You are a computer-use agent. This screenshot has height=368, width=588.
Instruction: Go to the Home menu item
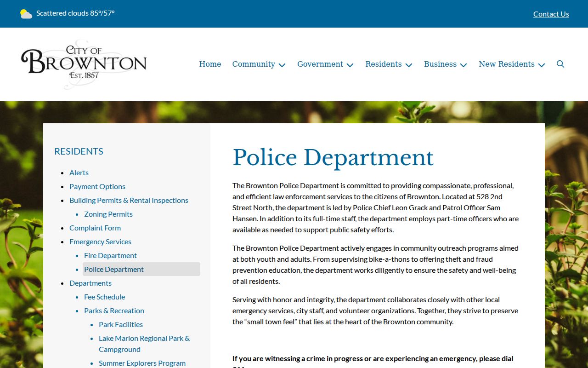pos(210,64)
